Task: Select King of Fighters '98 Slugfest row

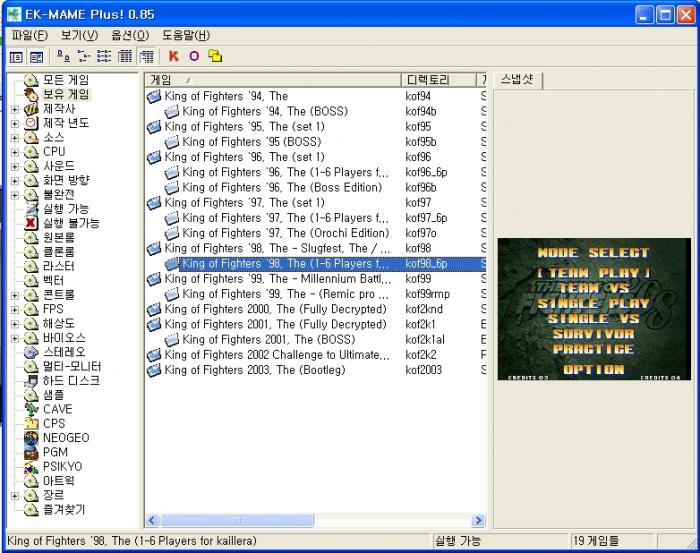Action: click(x=277, y=248)
